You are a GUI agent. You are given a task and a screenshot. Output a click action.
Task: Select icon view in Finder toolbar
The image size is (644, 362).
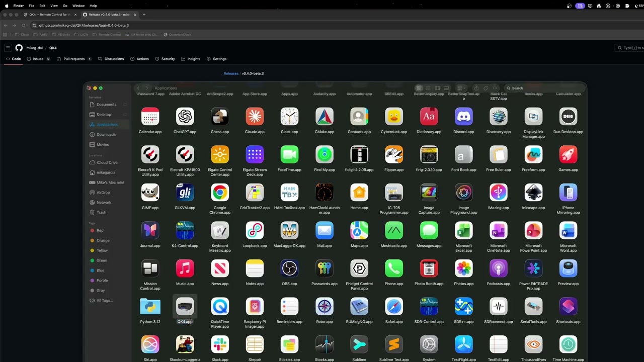pos(419,88)
